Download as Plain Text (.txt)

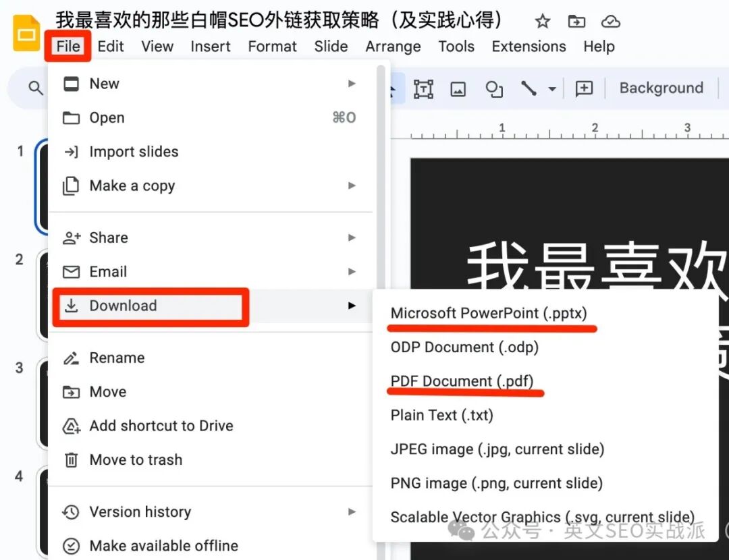pos(545,415)
